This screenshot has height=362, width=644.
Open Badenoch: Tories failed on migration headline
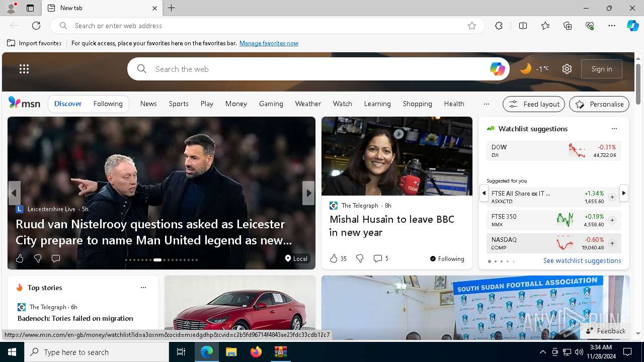click(75, 318)
